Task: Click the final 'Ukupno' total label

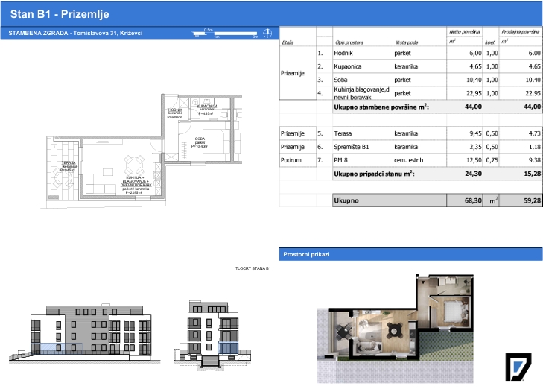Action: tap(346, 200)
